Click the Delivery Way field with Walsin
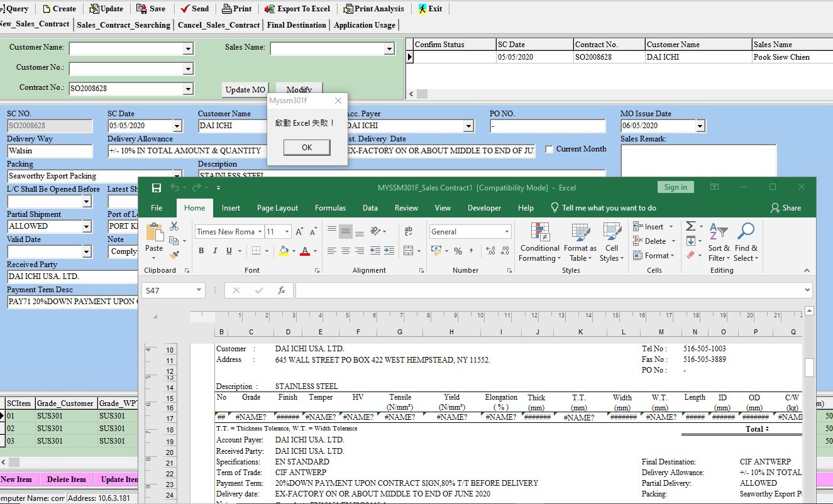 click(50, 151)
